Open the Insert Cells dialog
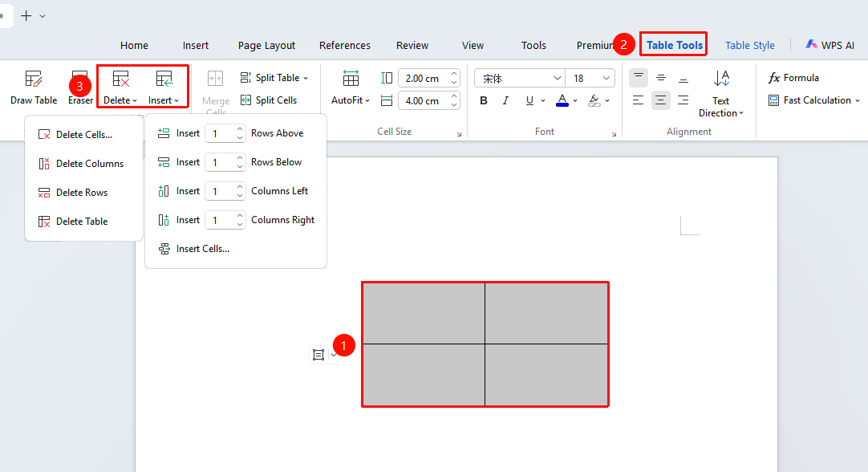Viewport: 868px width, 472px height. (194, 249)
